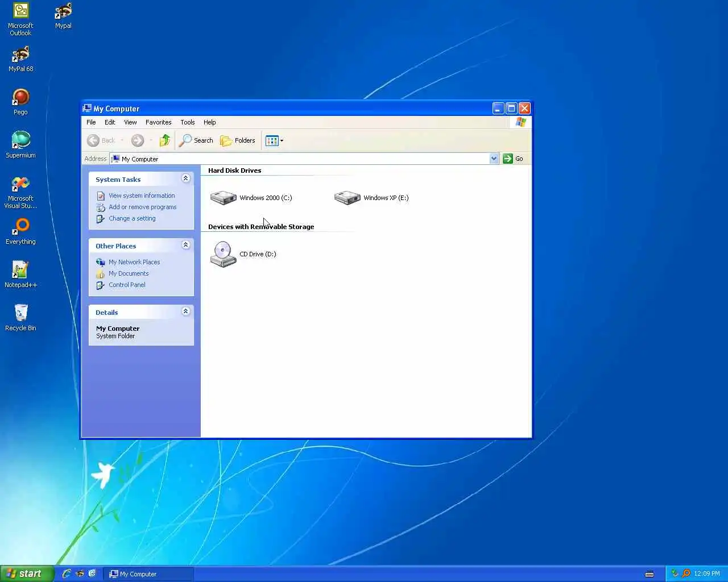Select the Windows XP (E:) drive icon
728x582 pixels.
click(347, 198)
